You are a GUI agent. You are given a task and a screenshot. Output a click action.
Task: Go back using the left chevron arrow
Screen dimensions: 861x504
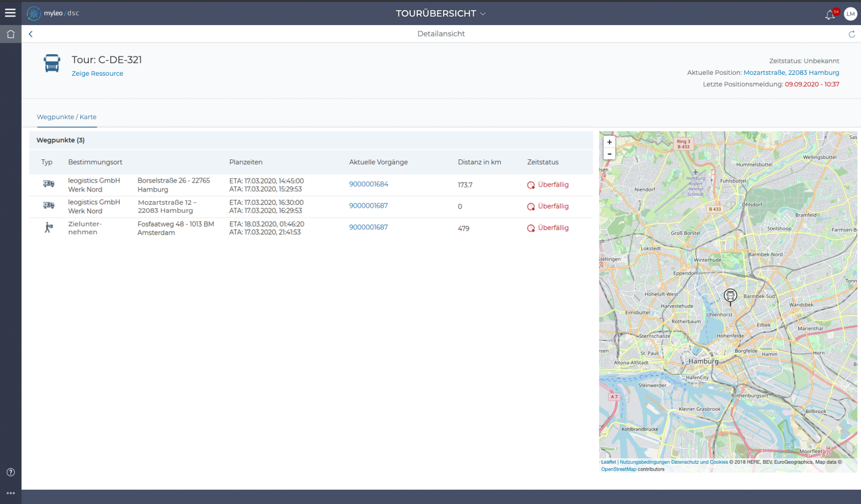[x=31, y=34]
